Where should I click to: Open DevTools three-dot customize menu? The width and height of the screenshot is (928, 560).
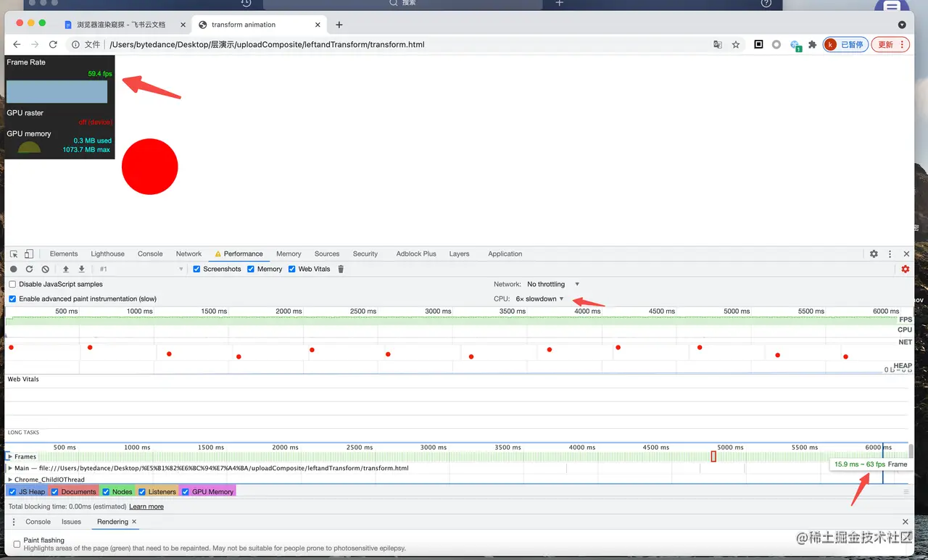890,254
